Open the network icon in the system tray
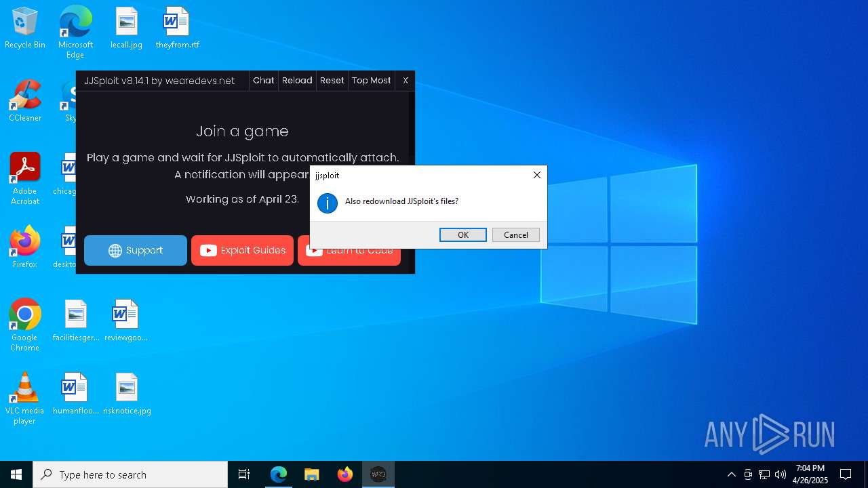This screenshot has width=868, height=488. (764, 474)
